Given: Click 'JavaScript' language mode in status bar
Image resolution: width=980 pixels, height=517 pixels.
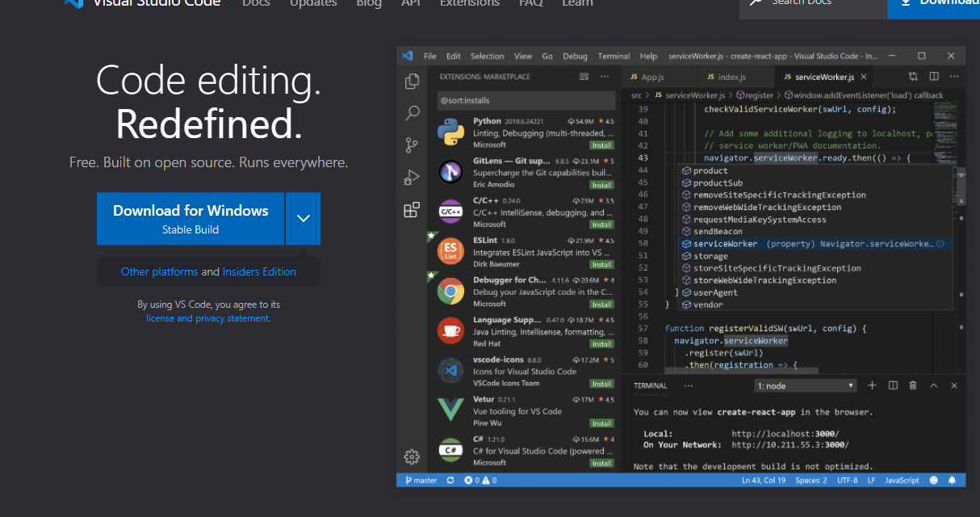Looking at the screenshot, I should point(902,480).
